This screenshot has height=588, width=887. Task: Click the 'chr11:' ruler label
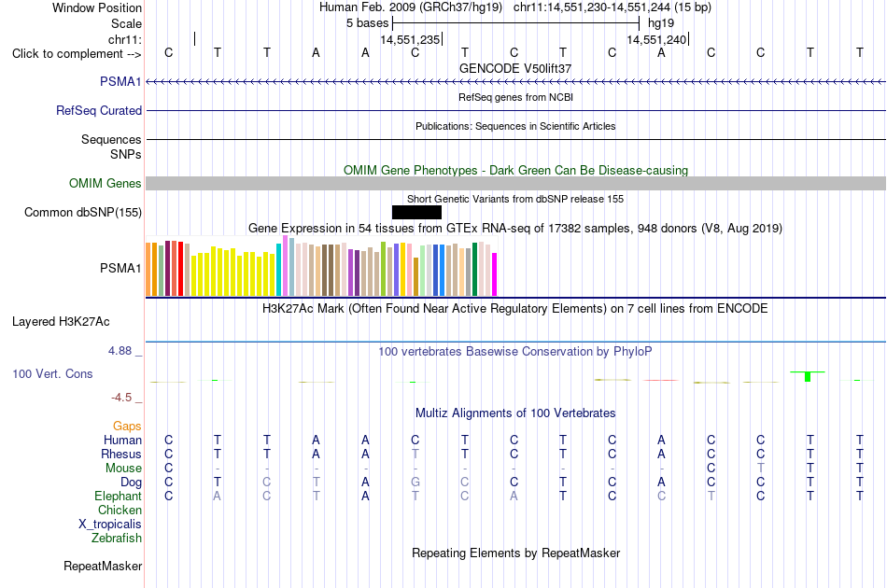pyautogui.click(x=125, y=39)
